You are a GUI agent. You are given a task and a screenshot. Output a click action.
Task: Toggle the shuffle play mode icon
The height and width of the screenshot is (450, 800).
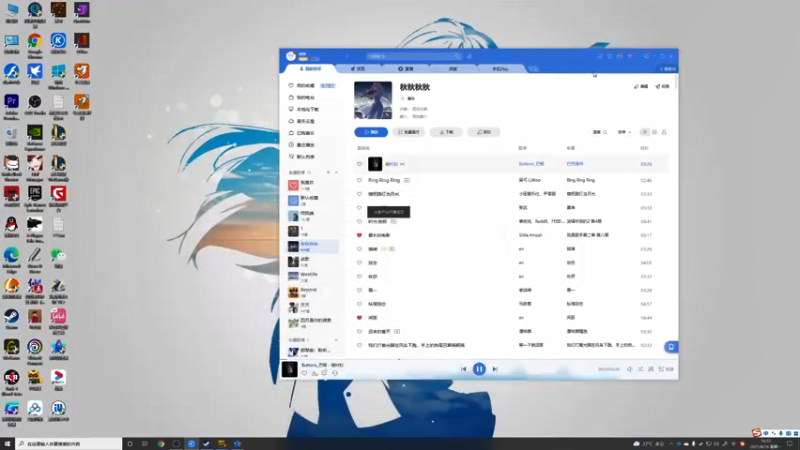pos(640,369)
